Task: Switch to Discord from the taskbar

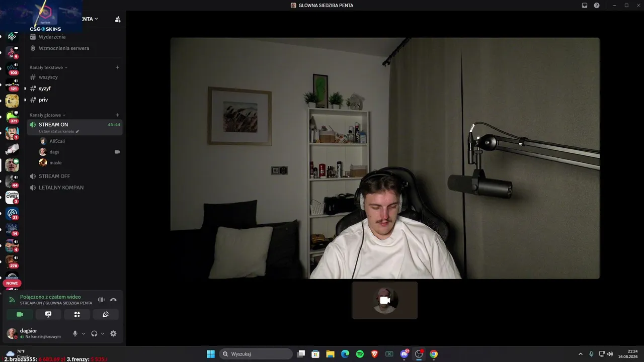Action: point(404,354)
